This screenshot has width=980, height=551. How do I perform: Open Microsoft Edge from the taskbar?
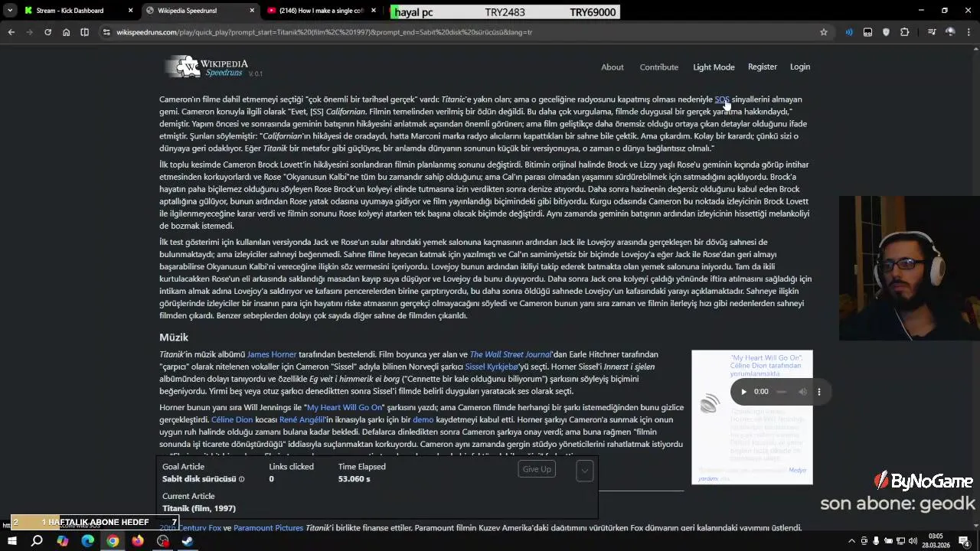coord(87,541)
